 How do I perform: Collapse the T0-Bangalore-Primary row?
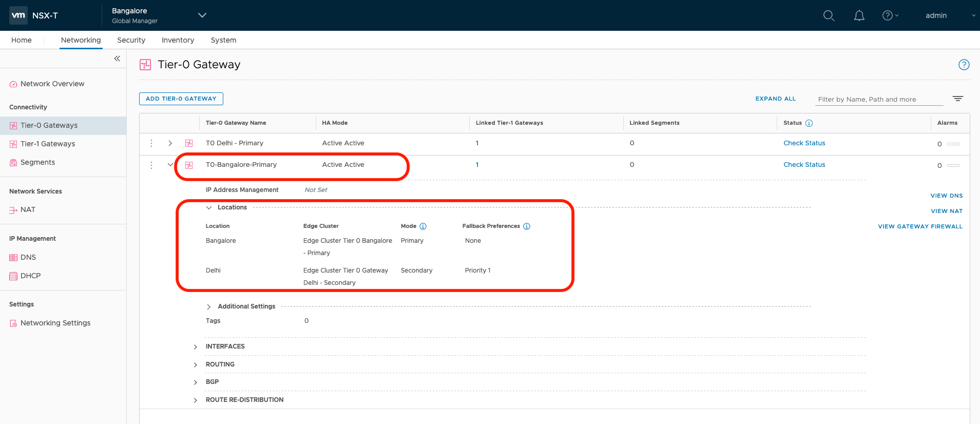[170, 165]
